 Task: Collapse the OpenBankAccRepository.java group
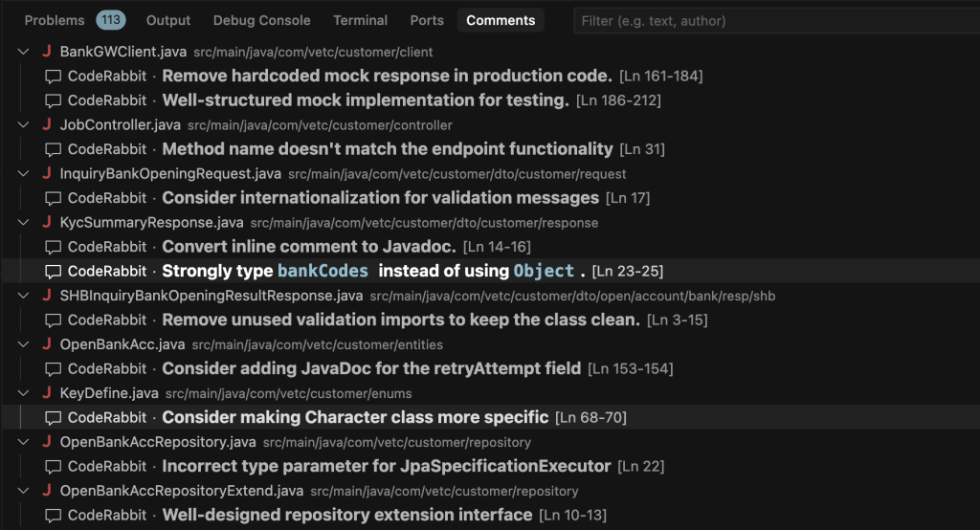(23, 441)
